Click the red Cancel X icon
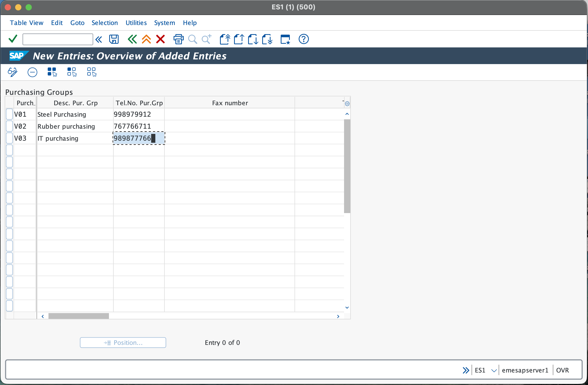Screen dimensions: 588x385 click(161, 39)
